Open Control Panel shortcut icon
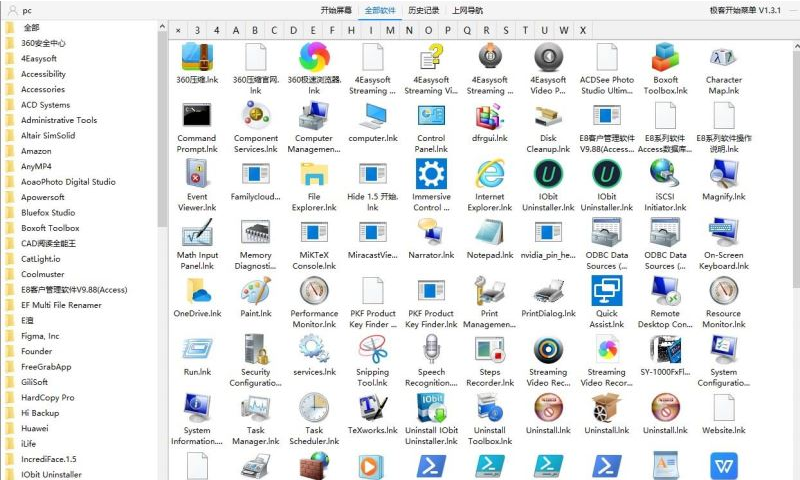This screenshot has height=480, width=800. (431, 116)
